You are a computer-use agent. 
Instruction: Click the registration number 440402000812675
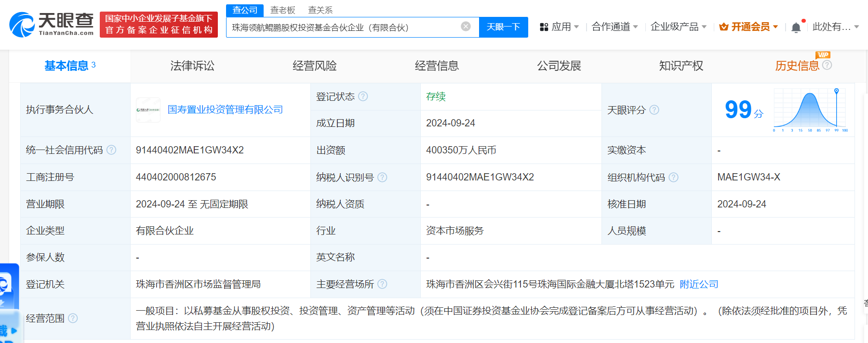click(x=176, y=177)
